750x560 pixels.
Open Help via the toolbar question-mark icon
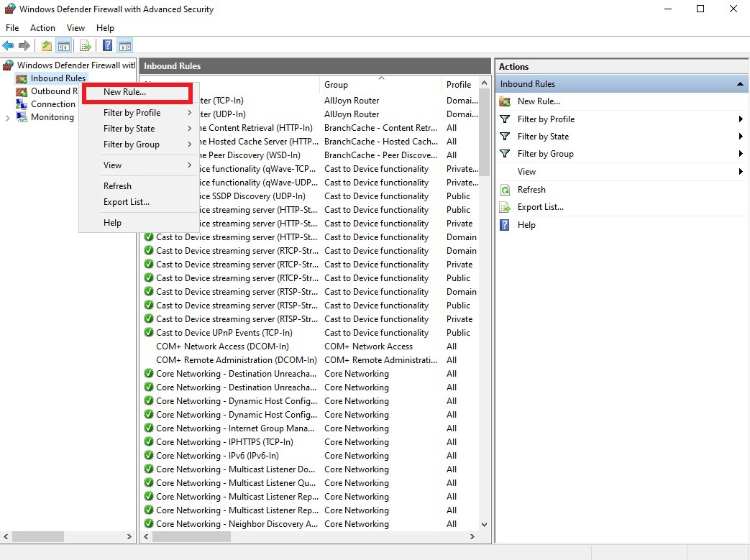point(108,46)
